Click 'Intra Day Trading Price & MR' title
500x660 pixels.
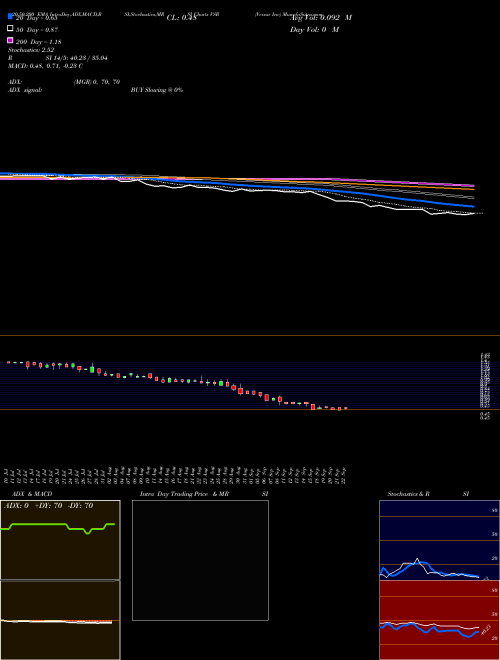[x=185, y=494]
